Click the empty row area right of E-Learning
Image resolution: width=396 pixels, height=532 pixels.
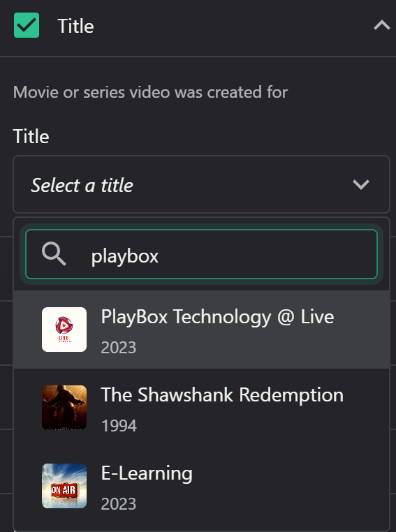point(291,486)
